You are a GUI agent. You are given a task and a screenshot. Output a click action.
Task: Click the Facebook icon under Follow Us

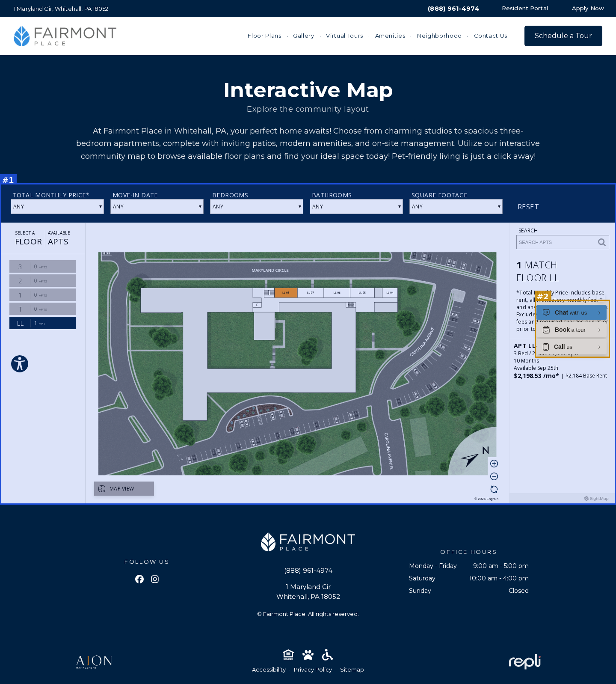tap(139, 579)
